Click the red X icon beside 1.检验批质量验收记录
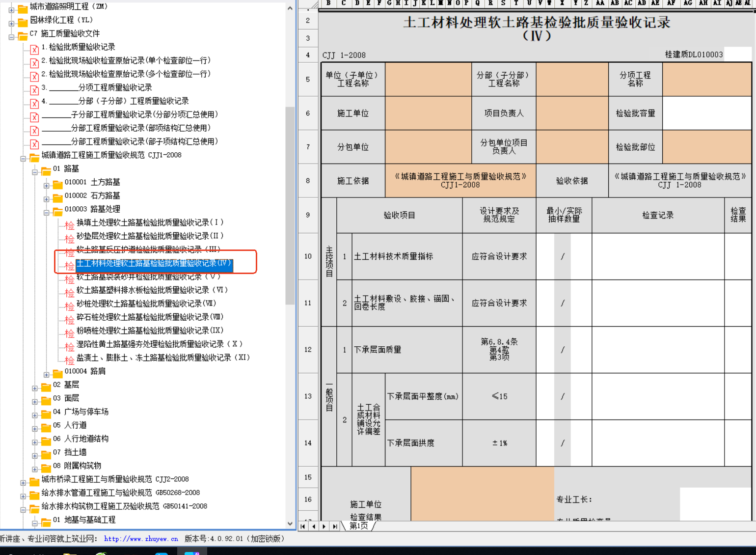This screenshot has width=756, height=555. [x=34, y=49]
